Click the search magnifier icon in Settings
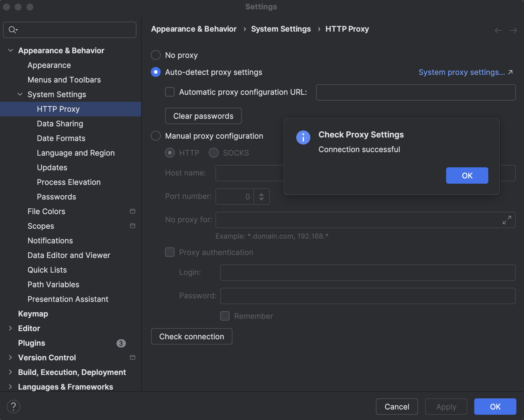This screenshot has height=420, width=524. tap(12, 30)
